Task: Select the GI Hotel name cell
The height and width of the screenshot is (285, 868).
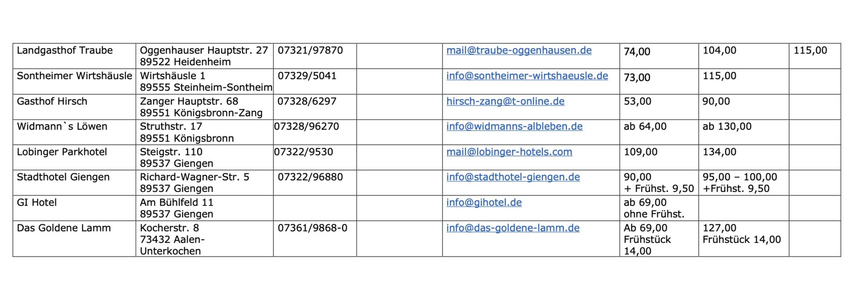Action: click(x=37, y=202)
